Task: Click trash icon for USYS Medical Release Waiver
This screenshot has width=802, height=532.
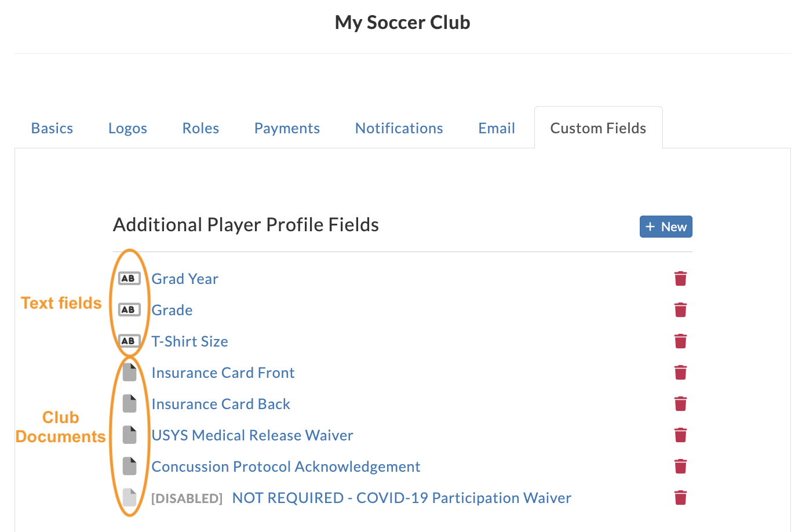Action: coord(680,435)
